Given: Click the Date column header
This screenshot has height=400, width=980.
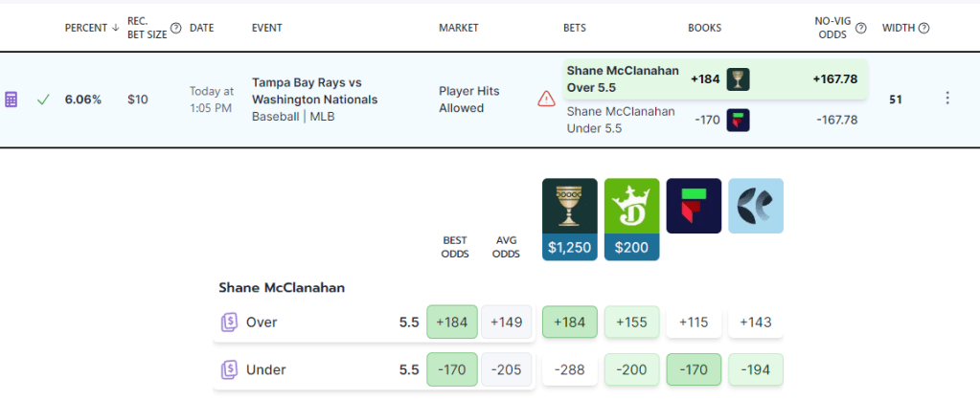Looking at the screenshot, I should 201,28.
